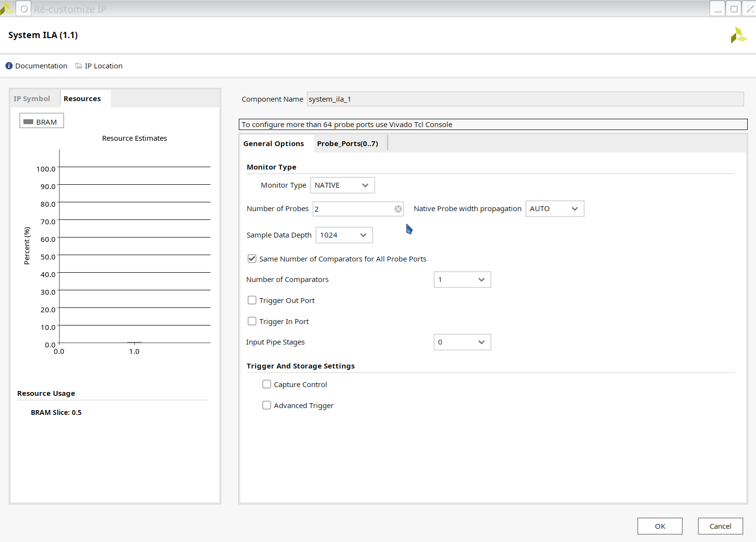The image size is (756, 542).
Task: Select the Resources tab
Action: pos(82,99)
